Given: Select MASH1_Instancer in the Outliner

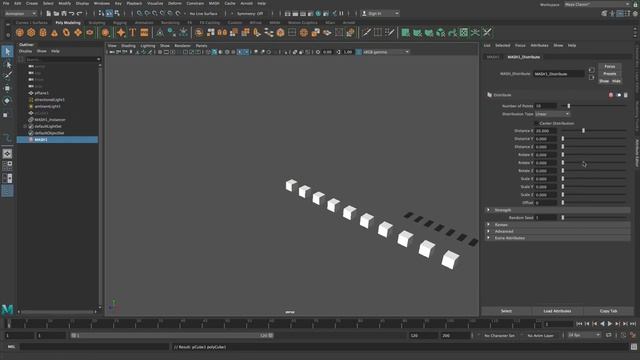Looking at the screenshot, I should point(50,120).
